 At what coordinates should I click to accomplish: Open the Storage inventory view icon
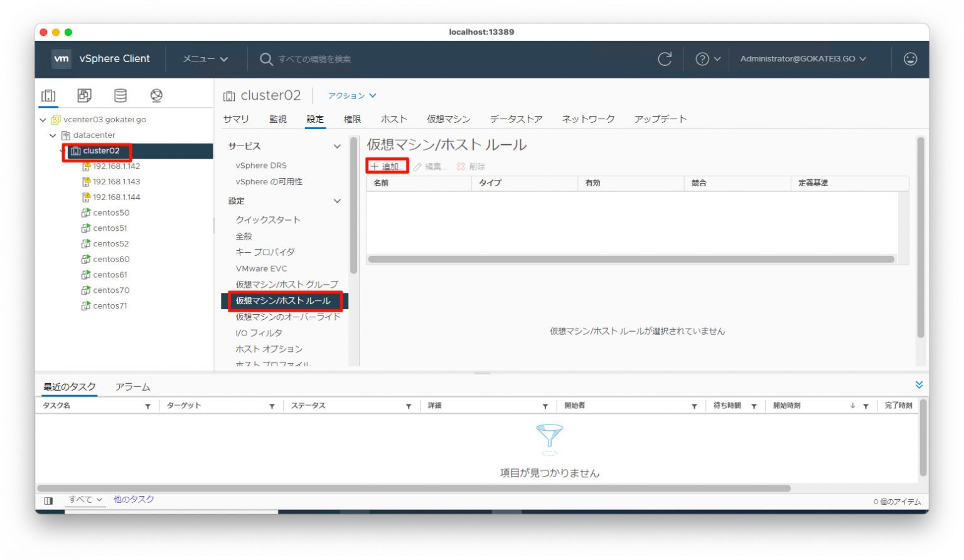[x=120, y=95]
